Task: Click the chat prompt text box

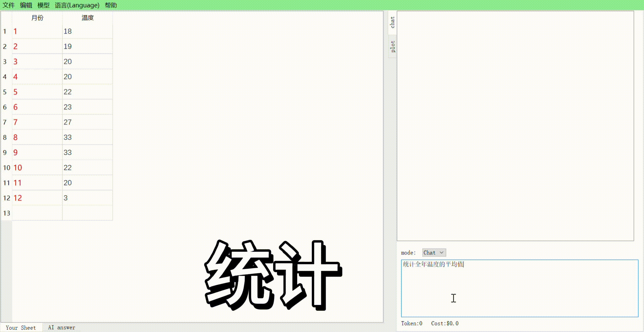Action: pyautogui.click(x=519, y=288)
